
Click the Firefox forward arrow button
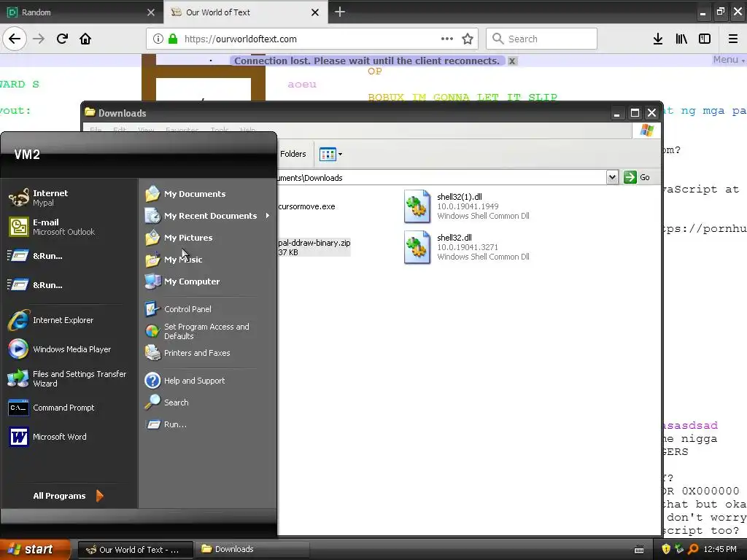pyautogui.click(x=39, y=39)
